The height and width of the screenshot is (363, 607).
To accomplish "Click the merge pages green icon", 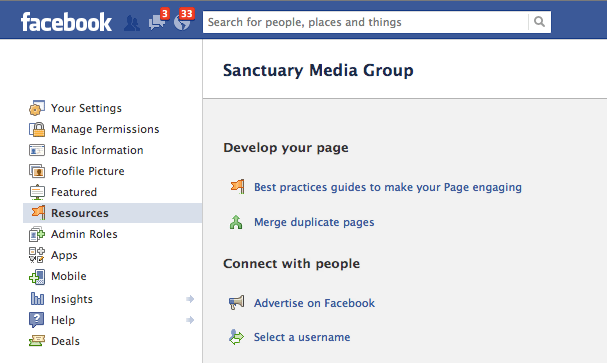I will [x=236, y=222].
